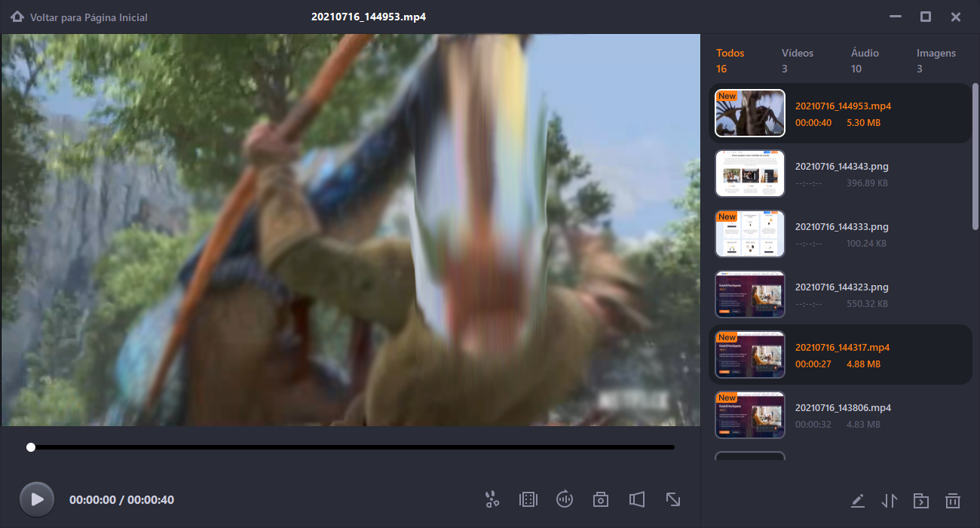The height and width of the screenshot is (528, 980).
Task: Select thumbnail of 20210716_144317.mp4
Action: [750, 355]
